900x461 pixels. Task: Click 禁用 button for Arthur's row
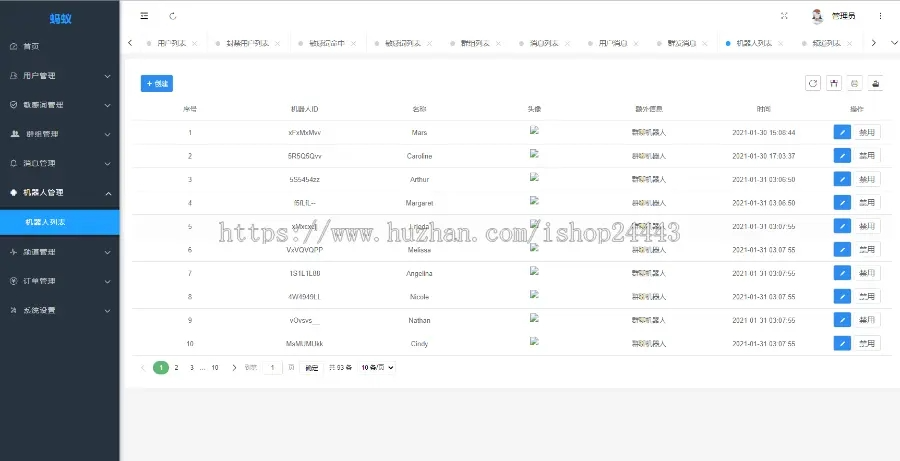tap(866, 179)
